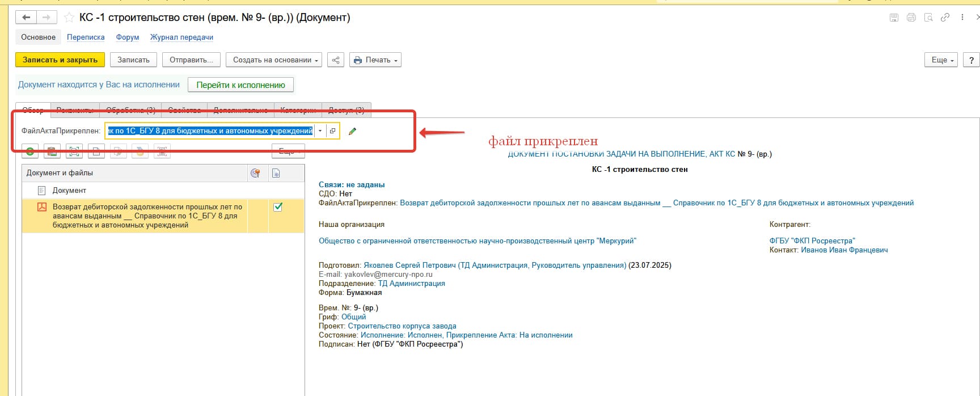Click the back arrow navigation button

pyautogui.click(x=26, y=18)
